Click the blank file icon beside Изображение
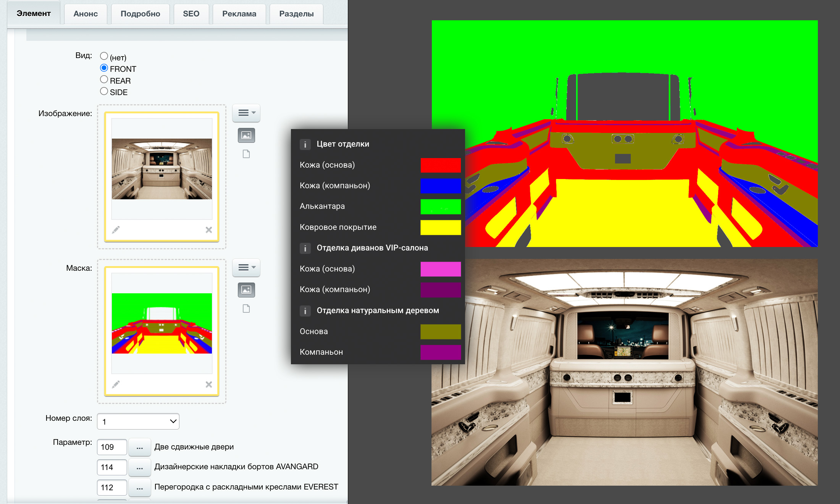 click(246, 154)
